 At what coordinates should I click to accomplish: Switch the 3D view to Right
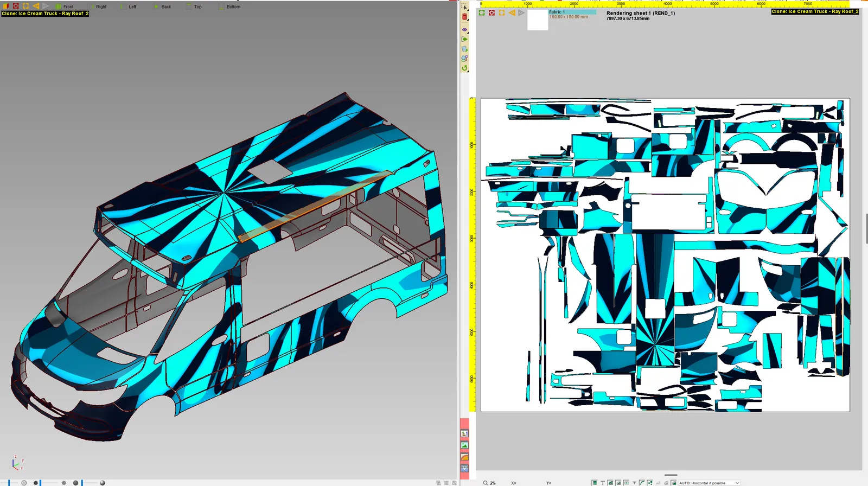pyautogui.click(x=98, y=7)
